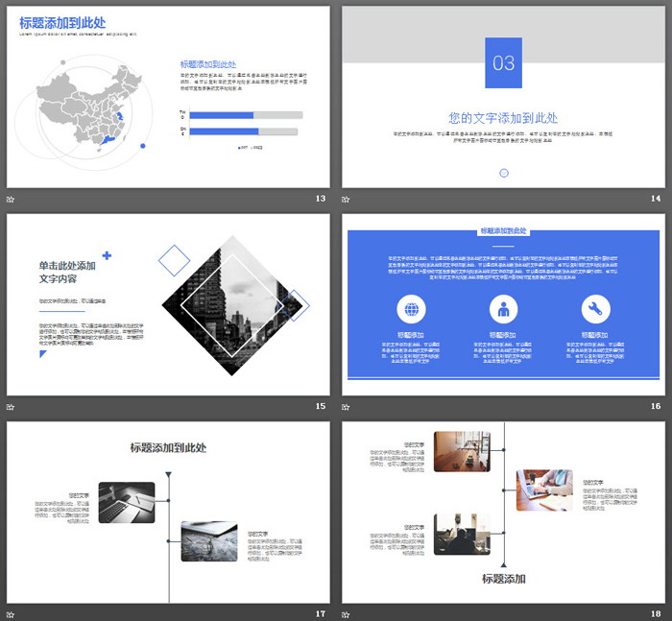Click the animation star icon under slide 14

tap(347, 199)
